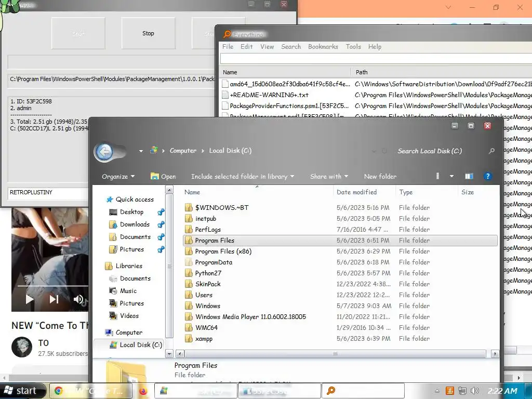
Task: Open the Help icon in Explorer toolbar
Action: coord(487,176)
